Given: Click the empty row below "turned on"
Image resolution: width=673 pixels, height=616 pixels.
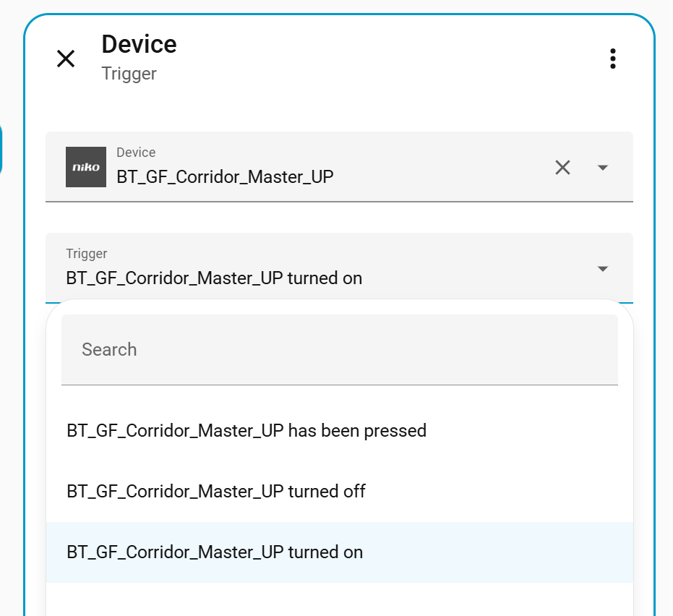Looking at the screenshot, I should [339, 600].
